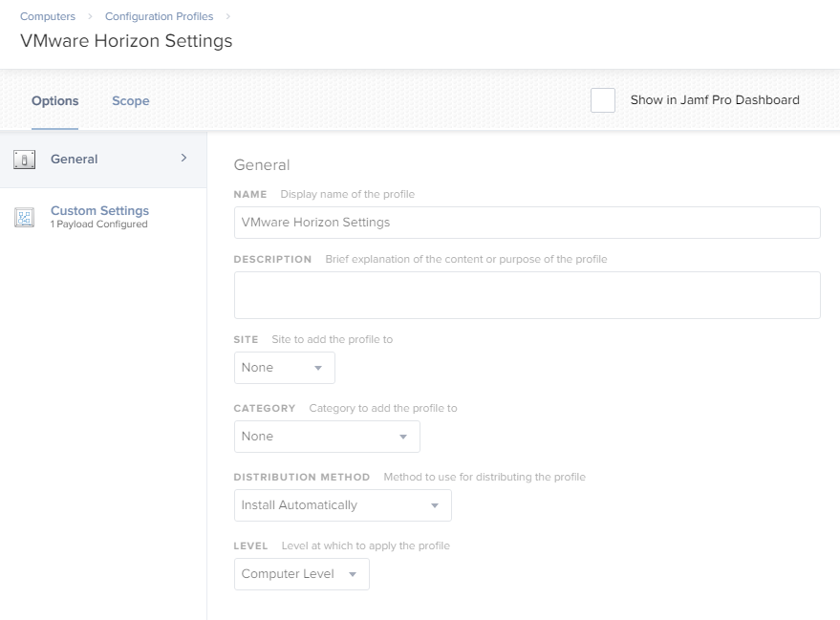Image resolution: width=840 pixels, height=620 pixels.
Task: Open the Level dropdown showing Computer Level
Action: [x=302, y=574]
